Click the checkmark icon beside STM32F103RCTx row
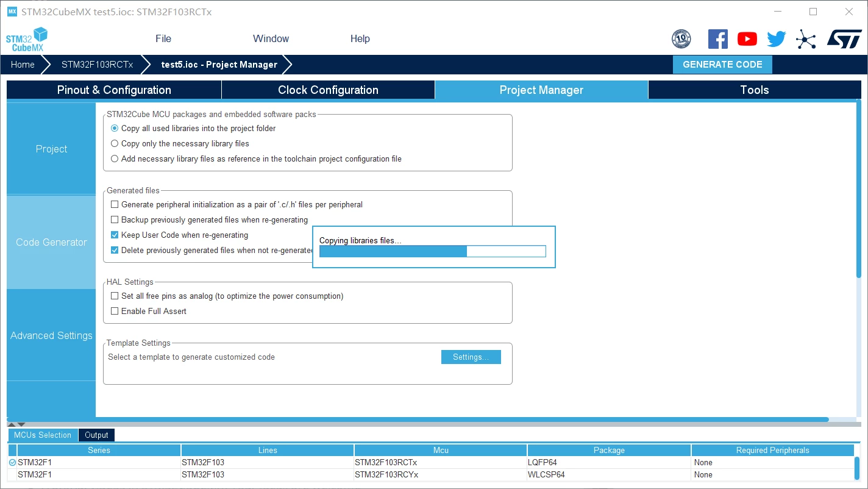Image resolution: width=868 pixels, height=489 pixels. [13, 463]
